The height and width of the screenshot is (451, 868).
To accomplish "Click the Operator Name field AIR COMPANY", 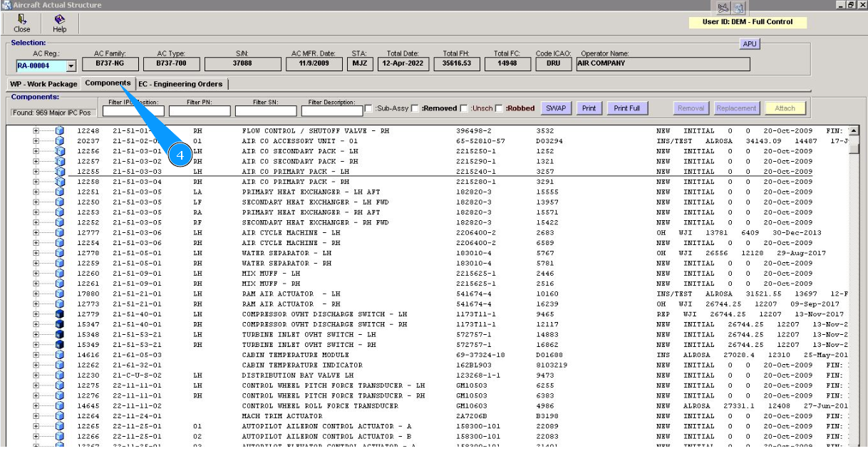I will pyautogui.click(x=662, y=64).
